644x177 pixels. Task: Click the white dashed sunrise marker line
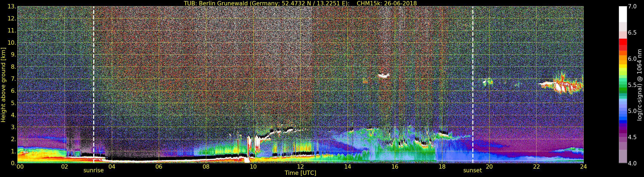[94, 85]
